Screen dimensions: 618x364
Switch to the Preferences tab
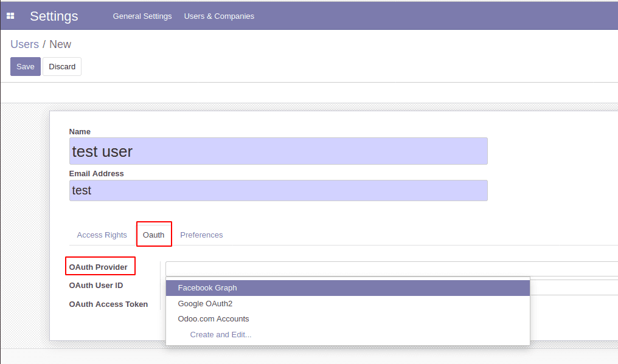coord(201,235)
